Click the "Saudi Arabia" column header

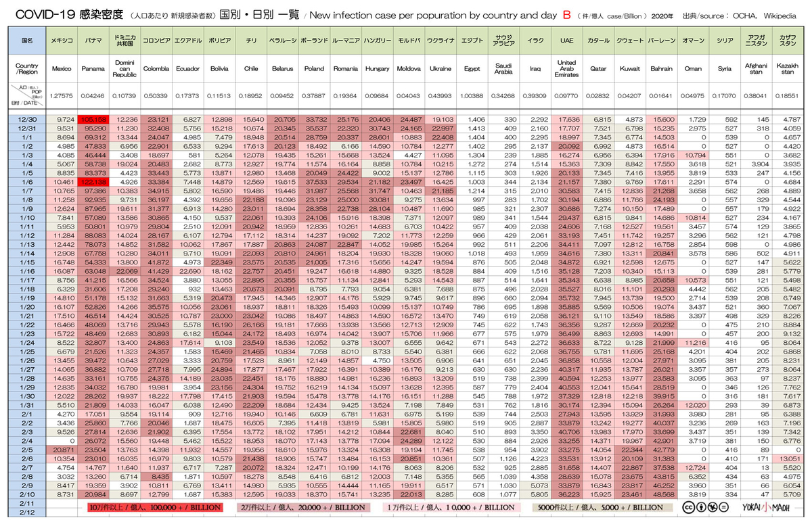[x=503, y=68]
